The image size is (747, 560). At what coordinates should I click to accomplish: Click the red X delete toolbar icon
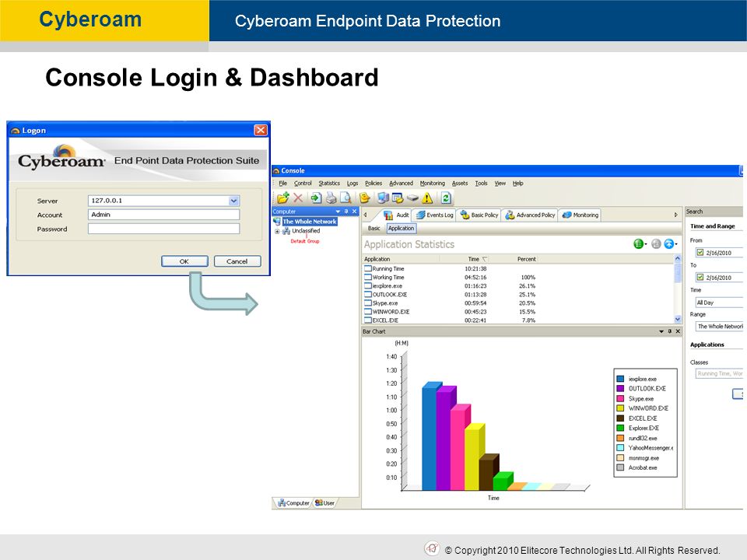[x=298, y=198]
